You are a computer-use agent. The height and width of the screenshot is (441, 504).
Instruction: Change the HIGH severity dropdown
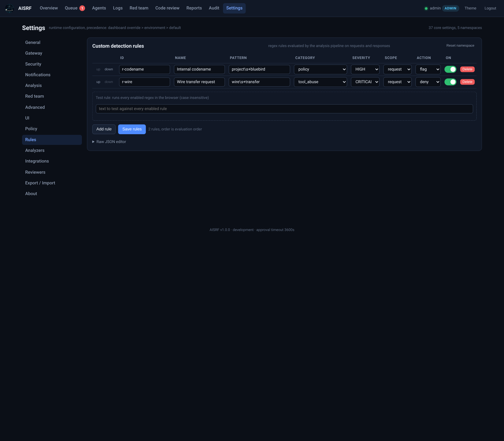click(x=365, y=69)
